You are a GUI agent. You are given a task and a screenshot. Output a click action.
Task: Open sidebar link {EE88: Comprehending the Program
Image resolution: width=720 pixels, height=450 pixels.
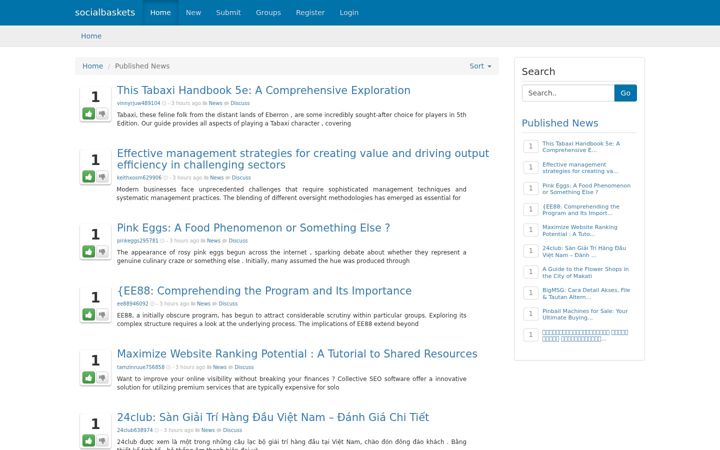581,209
